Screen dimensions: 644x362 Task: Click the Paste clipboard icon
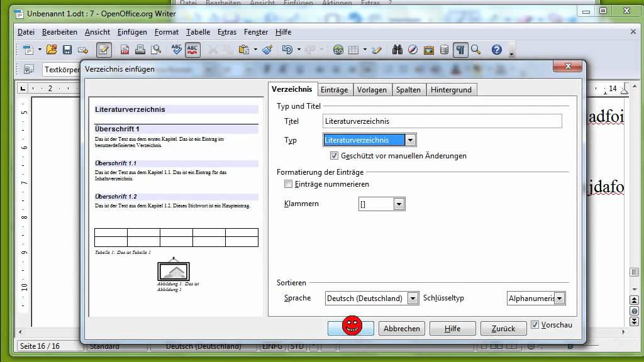(244, 50)
